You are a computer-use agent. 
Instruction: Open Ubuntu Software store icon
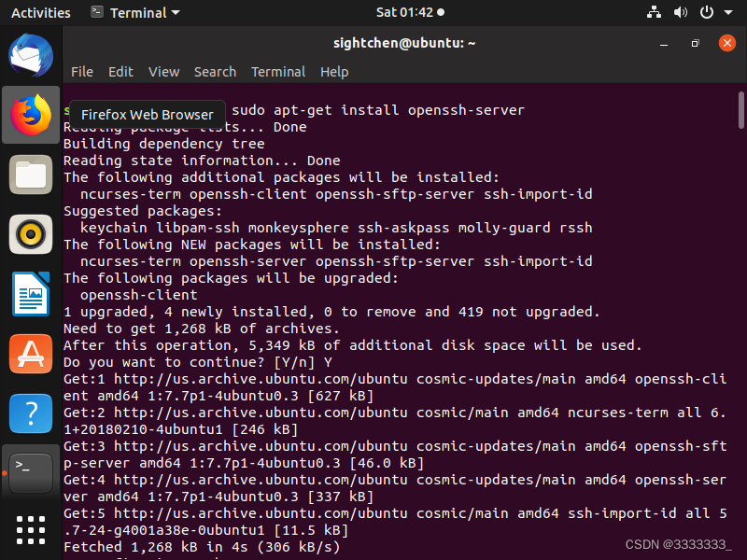coord(31,354)
